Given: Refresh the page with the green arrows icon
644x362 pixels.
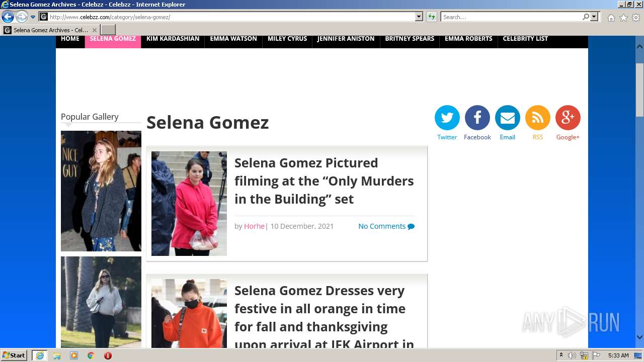Looking at the screenshot, I should [x=431, y=17].
